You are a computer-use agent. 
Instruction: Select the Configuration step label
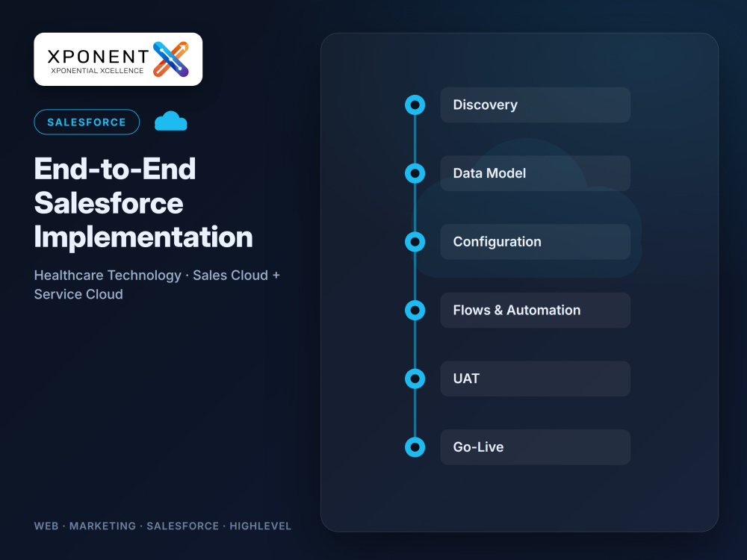535,242
